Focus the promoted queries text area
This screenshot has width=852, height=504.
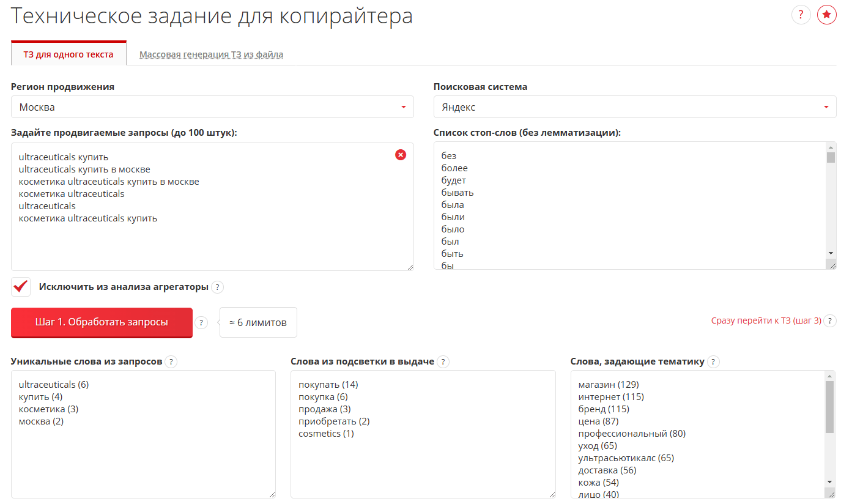coord(212,207)
